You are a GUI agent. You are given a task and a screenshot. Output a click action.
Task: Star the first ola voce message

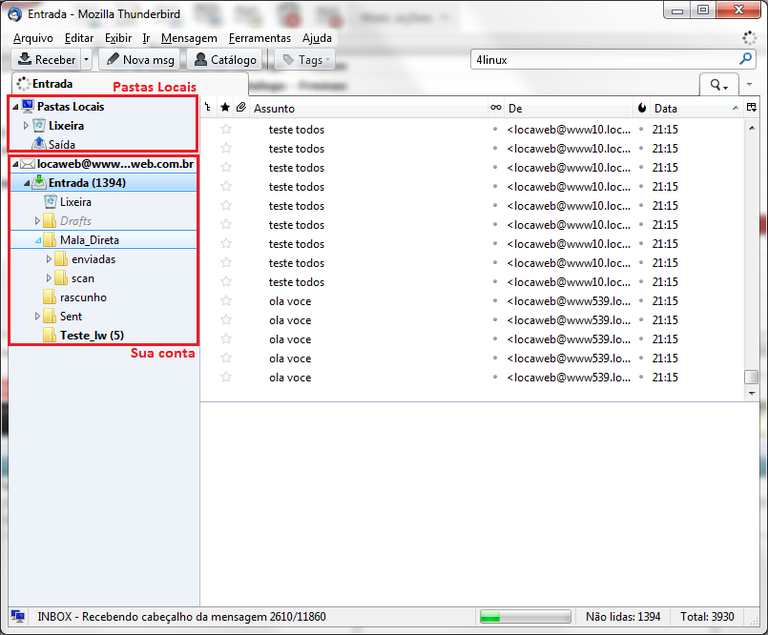(x=226, y=301)
